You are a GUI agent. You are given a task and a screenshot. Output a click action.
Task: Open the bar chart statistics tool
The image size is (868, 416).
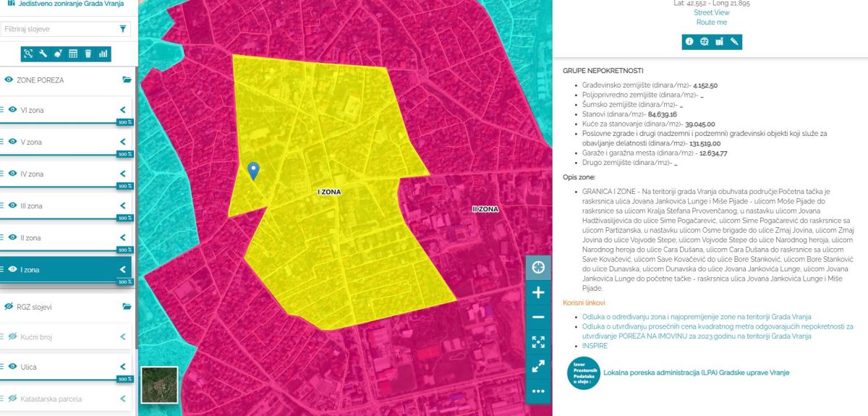(x=103, y=54)
